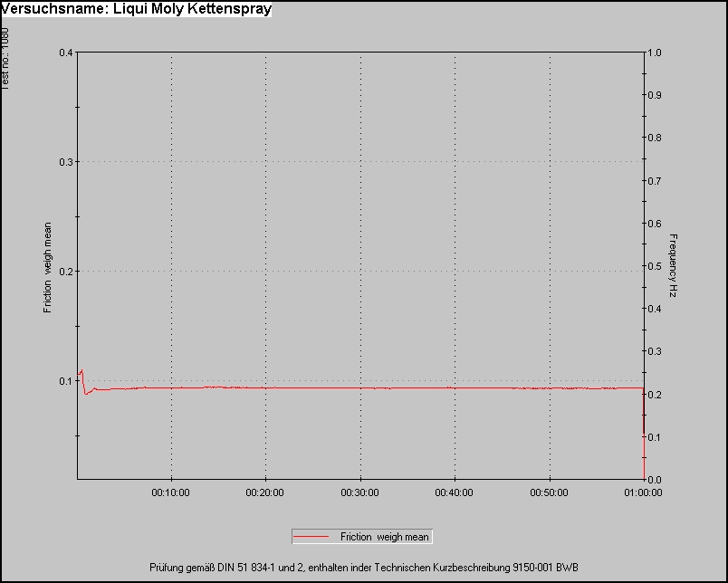The width and height of the screenshot is (728, 583).
Task: Click the 0.2 label on friction axis
Action: (66, 272)
